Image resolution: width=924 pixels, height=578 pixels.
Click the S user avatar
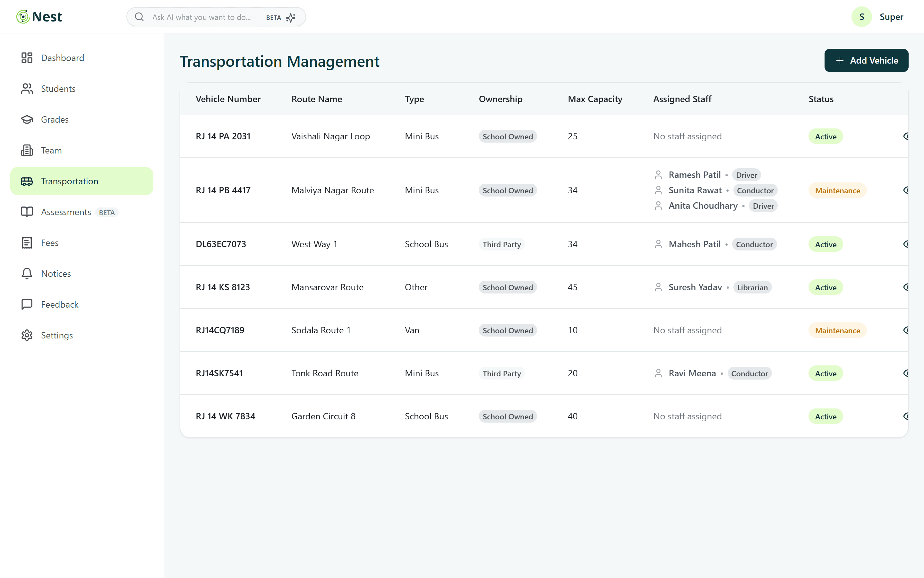point(861,17)
